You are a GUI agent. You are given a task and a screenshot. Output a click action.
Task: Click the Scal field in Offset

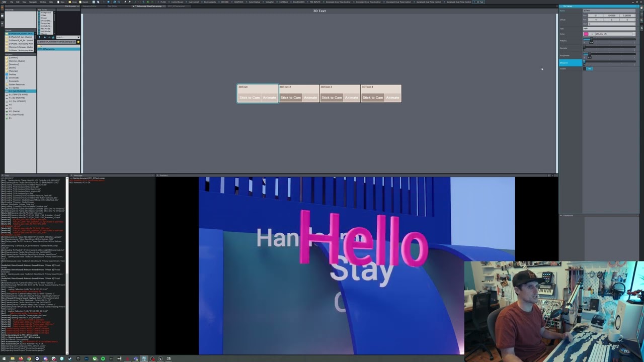point(612,24)
